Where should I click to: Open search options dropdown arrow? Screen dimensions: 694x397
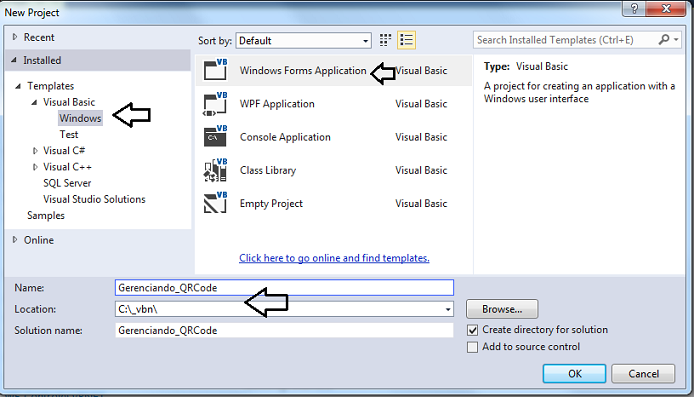(x=676, y=40)
